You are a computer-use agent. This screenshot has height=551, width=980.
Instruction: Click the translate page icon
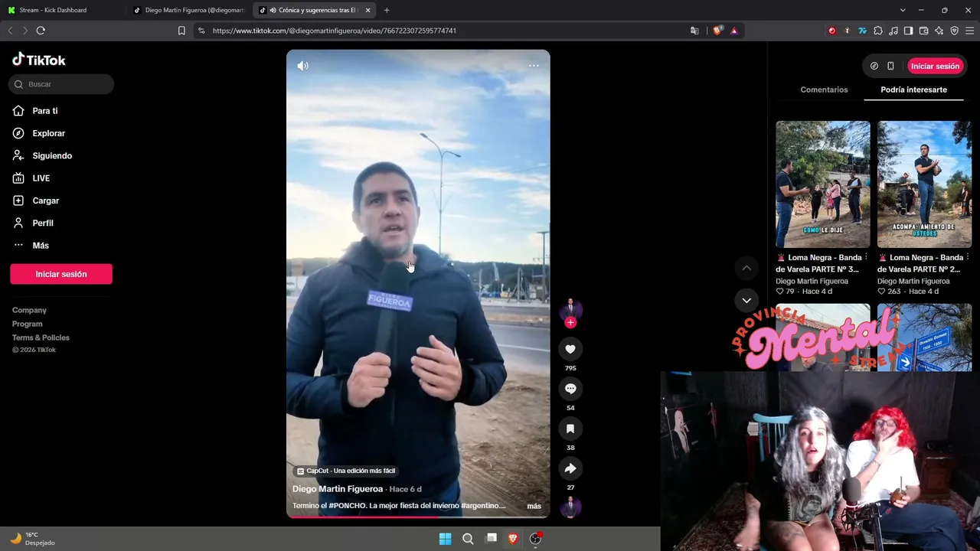click(x=694, y=31)
